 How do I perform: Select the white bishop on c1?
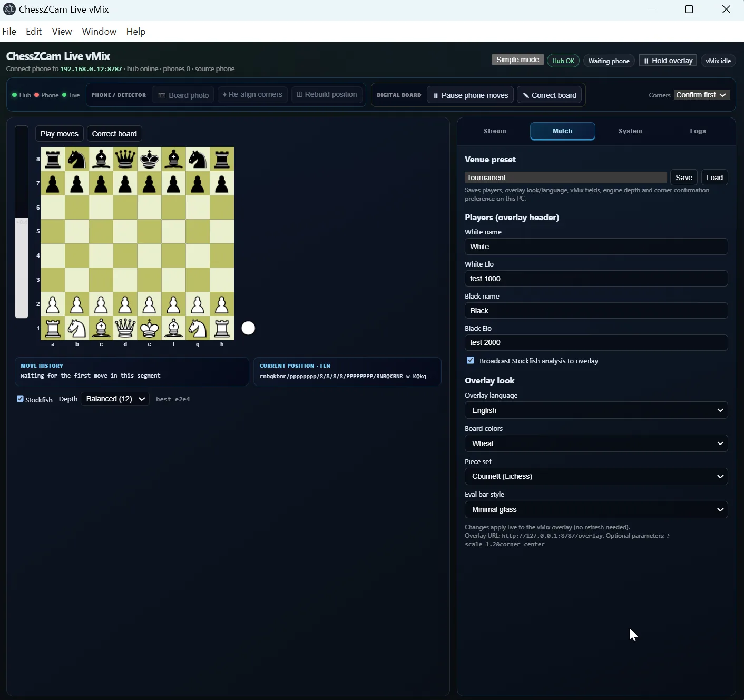pos(101,328)
